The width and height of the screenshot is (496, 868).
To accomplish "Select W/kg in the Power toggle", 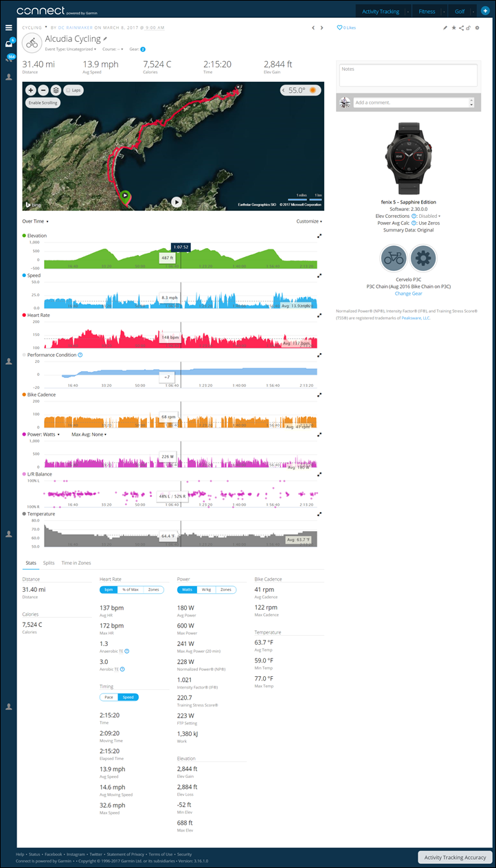I will [206, 590].
